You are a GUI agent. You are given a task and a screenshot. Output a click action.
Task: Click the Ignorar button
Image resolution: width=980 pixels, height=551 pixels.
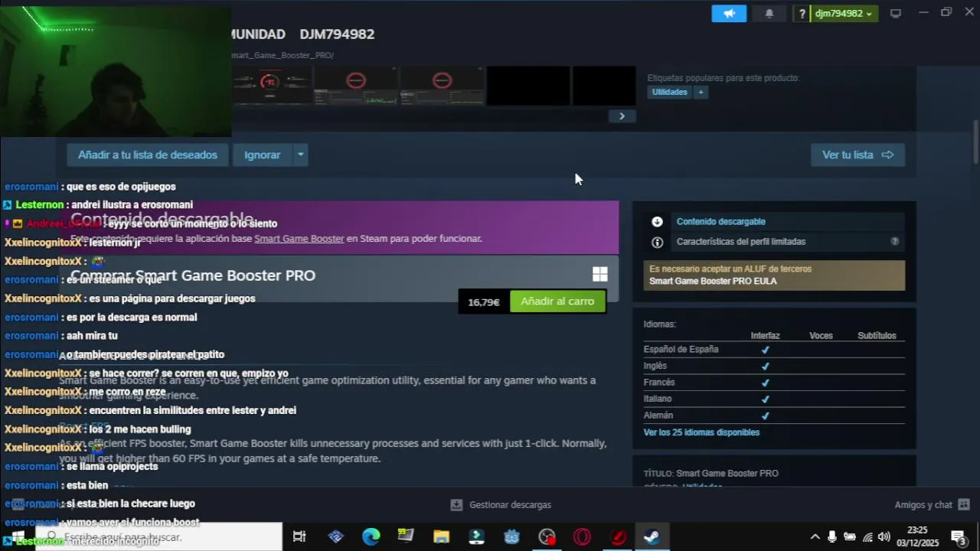tap(263, 155)
